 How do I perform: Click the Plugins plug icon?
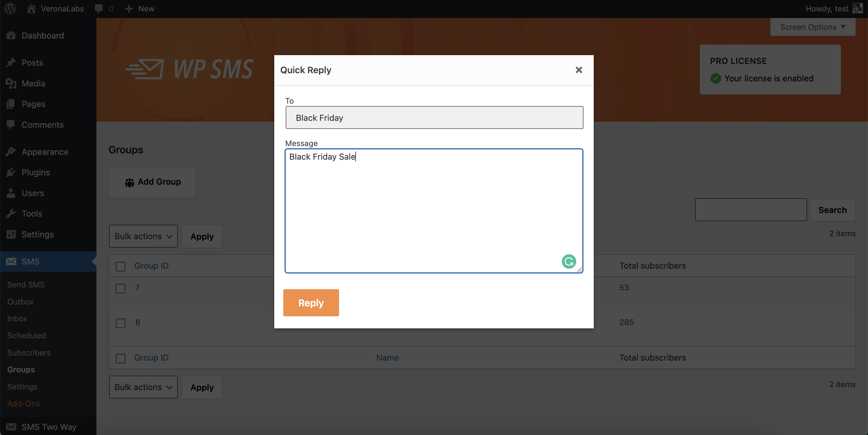pos(11,172)
